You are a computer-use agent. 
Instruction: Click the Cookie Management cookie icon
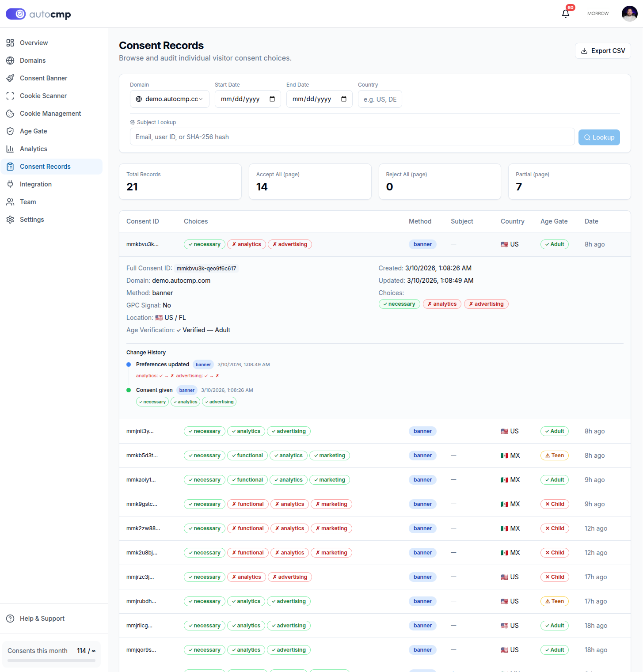(x=10, y=114)
